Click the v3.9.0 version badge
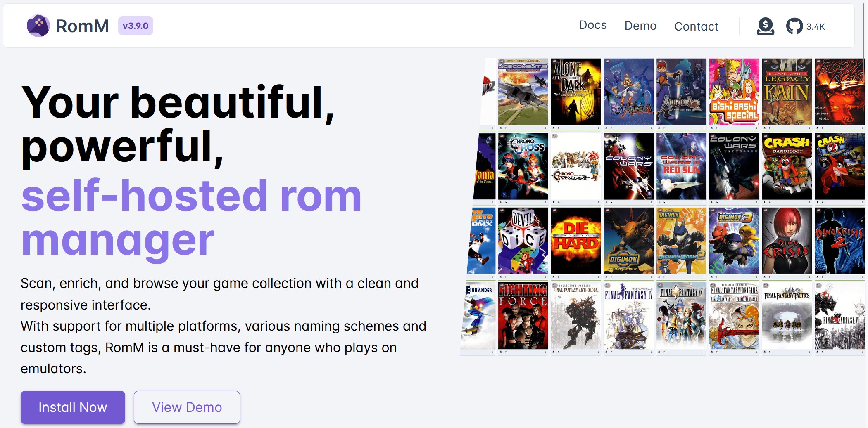This screenshot has width=868, height=428. click(136, 26)
